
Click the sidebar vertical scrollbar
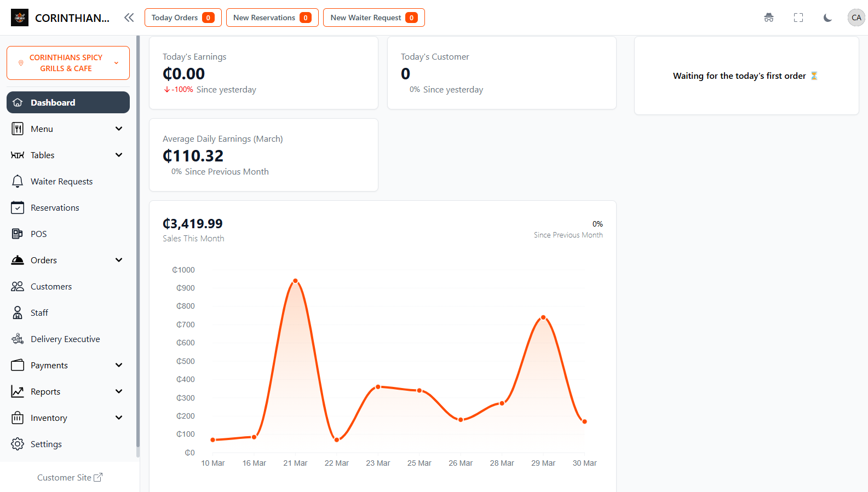coord(138,246)
